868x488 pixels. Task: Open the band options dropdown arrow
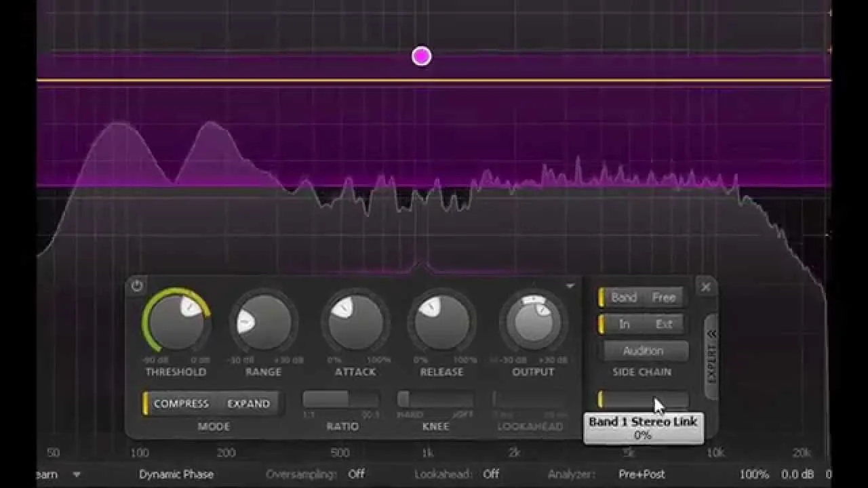click(x=570, y=285)
